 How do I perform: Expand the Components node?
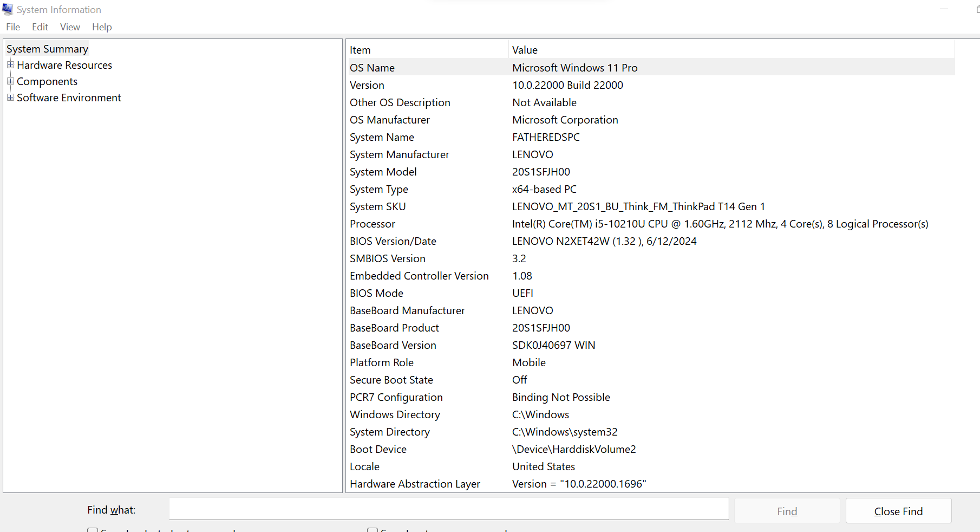[10, 81]
